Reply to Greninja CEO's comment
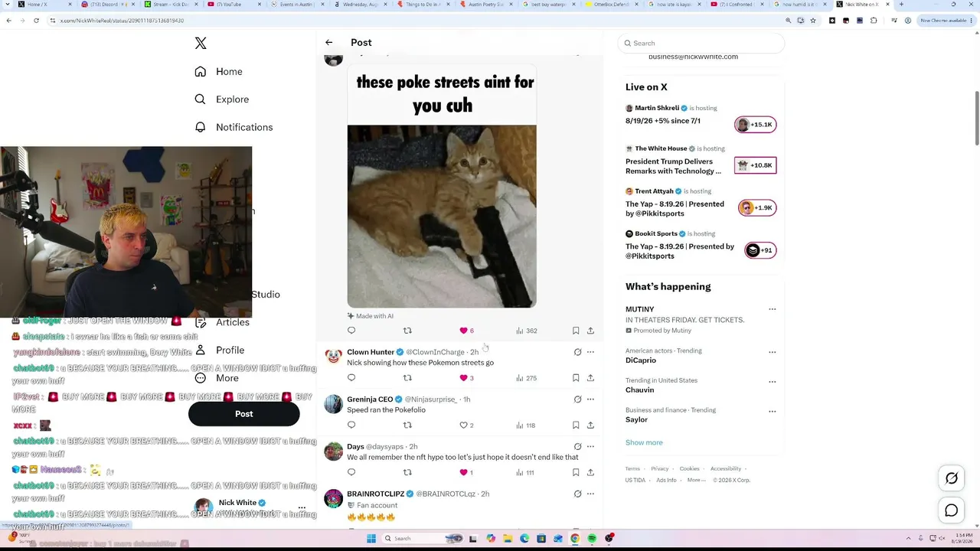Image resolution: width=980 pixels, height=551 pixels. pos(351,425)
